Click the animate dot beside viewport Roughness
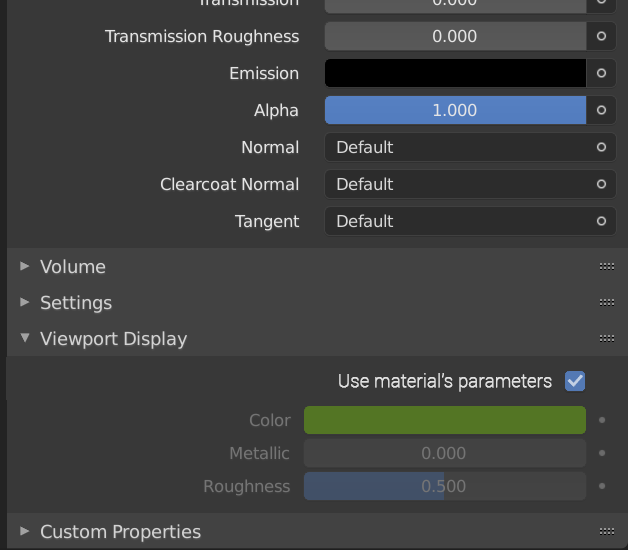 point(602,486)
